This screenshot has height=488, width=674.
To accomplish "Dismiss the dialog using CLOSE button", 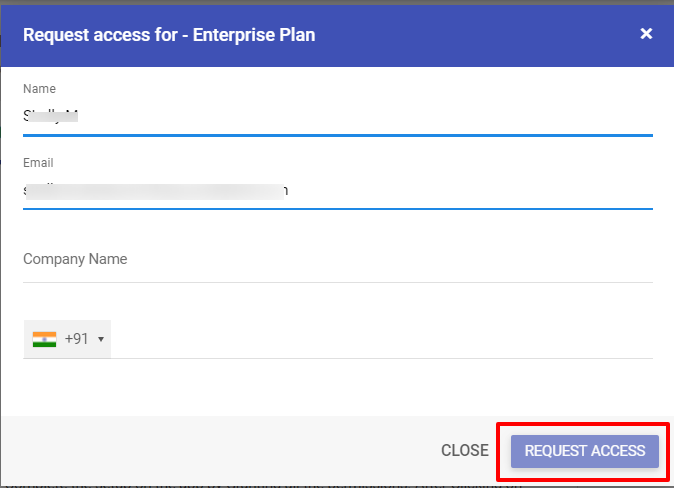I will click(x=465, y=451).
